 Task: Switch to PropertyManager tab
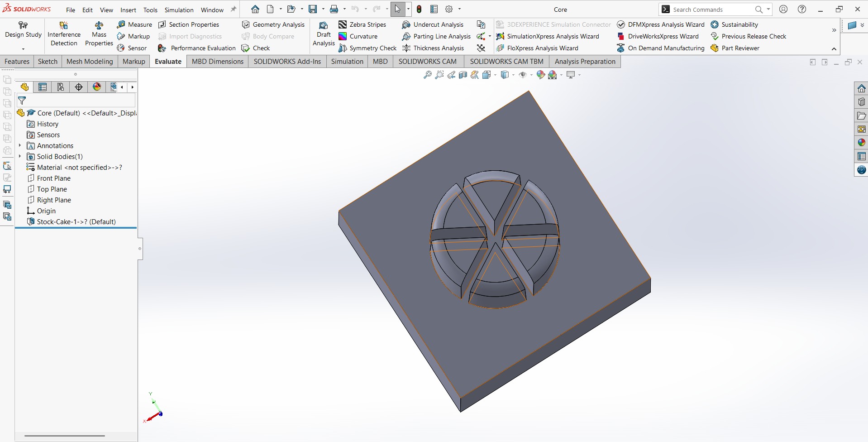(43, 87)
